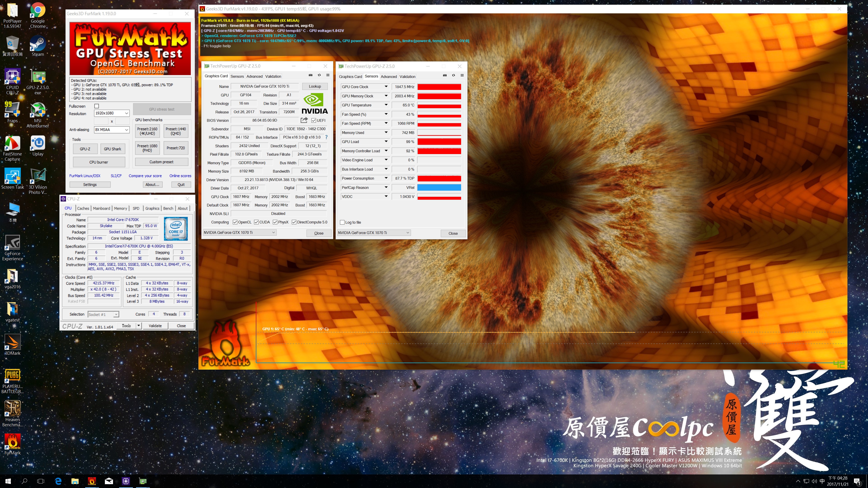Click FurMark CPU burner button
The height and width of the screenshot is (488, 868).
click(x=99, y=162)
